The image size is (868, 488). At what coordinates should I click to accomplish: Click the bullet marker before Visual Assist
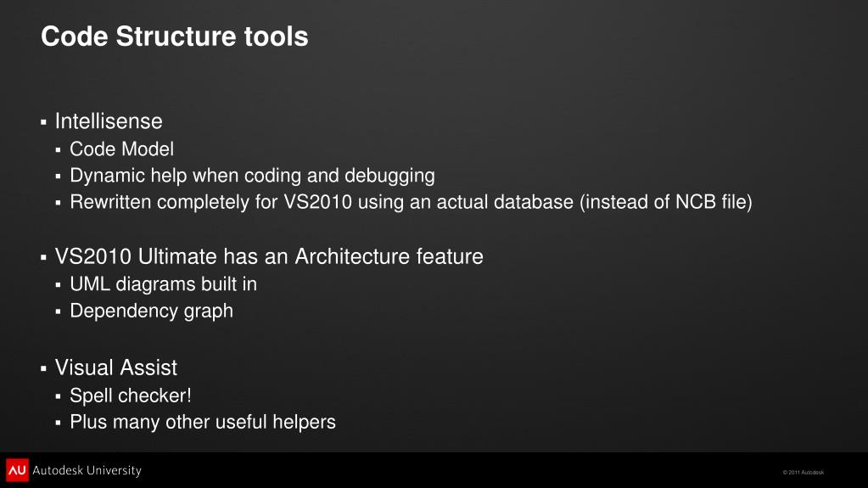[x=44, y=368]
